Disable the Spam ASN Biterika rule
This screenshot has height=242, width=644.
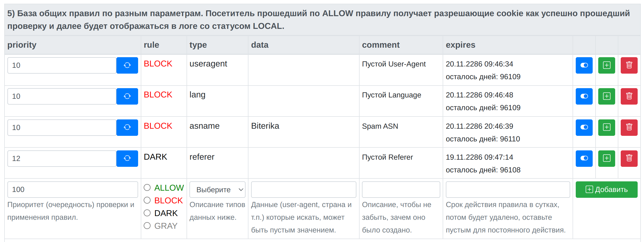584,128
